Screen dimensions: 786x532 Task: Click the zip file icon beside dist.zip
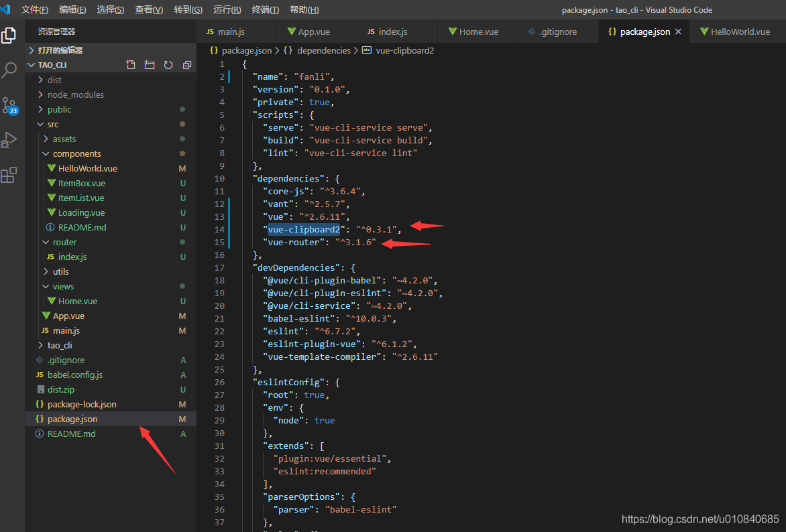pos(41,389)
